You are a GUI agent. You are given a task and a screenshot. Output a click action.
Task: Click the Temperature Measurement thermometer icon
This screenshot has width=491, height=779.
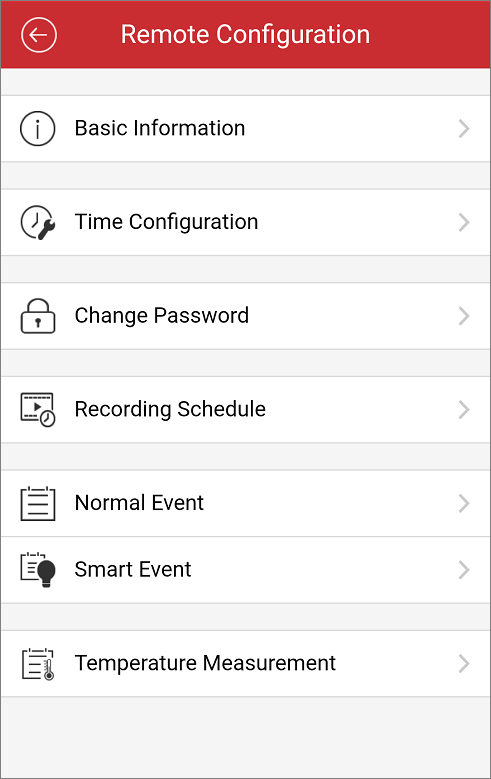point(38,664)
